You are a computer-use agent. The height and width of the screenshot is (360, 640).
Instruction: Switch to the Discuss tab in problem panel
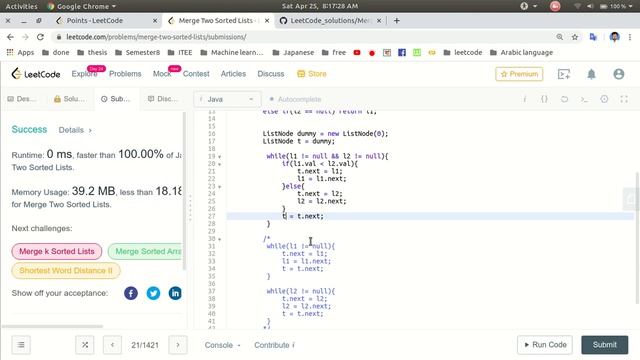point(163,99)
